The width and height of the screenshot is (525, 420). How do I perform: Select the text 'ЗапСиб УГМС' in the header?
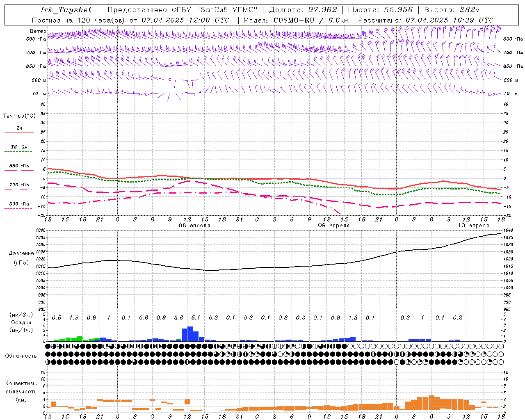tap(227, 10)
